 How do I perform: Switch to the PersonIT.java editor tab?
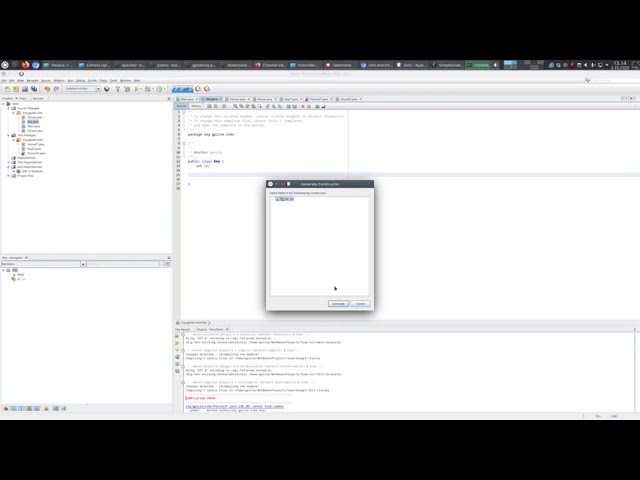coord(319,99)
